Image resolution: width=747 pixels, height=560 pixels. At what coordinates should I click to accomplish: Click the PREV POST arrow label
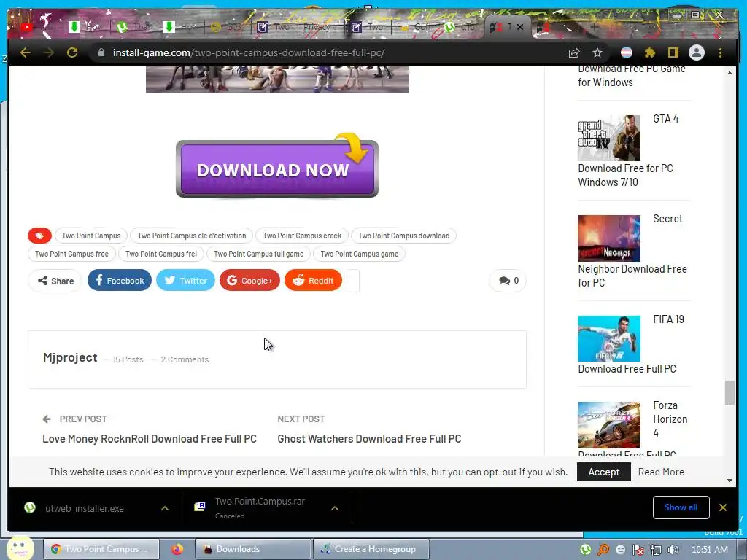tap(75, 419)
